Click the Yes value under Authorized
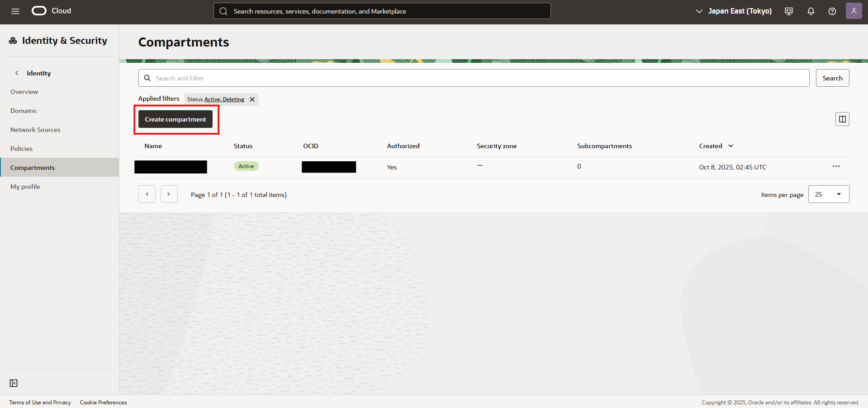Image resolution: width=868 pixels, height=408 pixels. coord(392,167)
